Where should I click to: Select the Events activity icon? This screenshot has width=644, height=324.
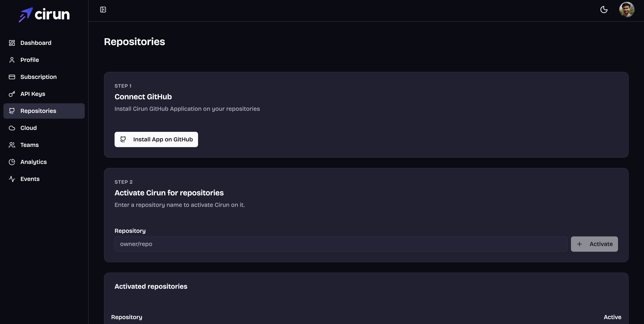tap(12, 179)
